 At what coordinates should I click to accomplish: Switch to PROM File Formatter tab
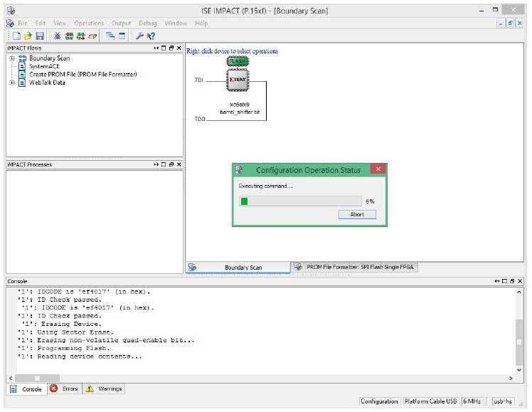tap(355, 267)
